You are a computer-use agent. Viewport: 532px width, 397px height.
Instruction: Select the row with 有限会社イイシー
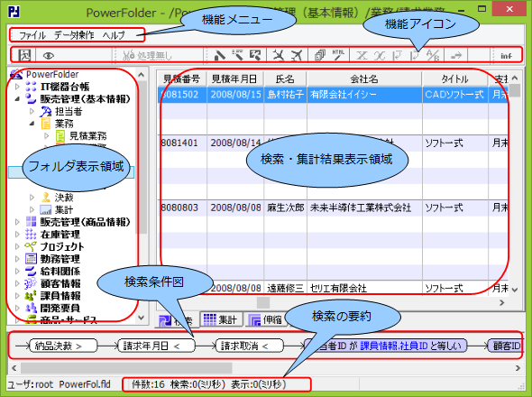(334, 95)
